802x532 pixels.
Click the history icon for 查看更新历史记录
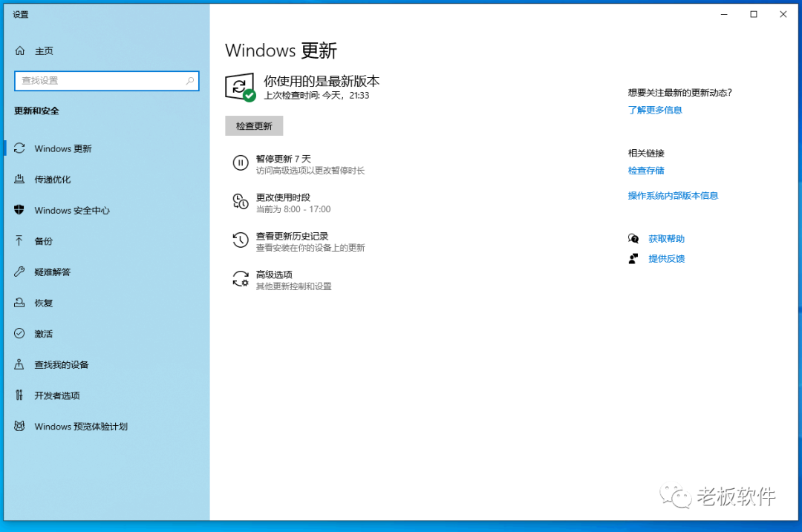click(x=241, y=240)
